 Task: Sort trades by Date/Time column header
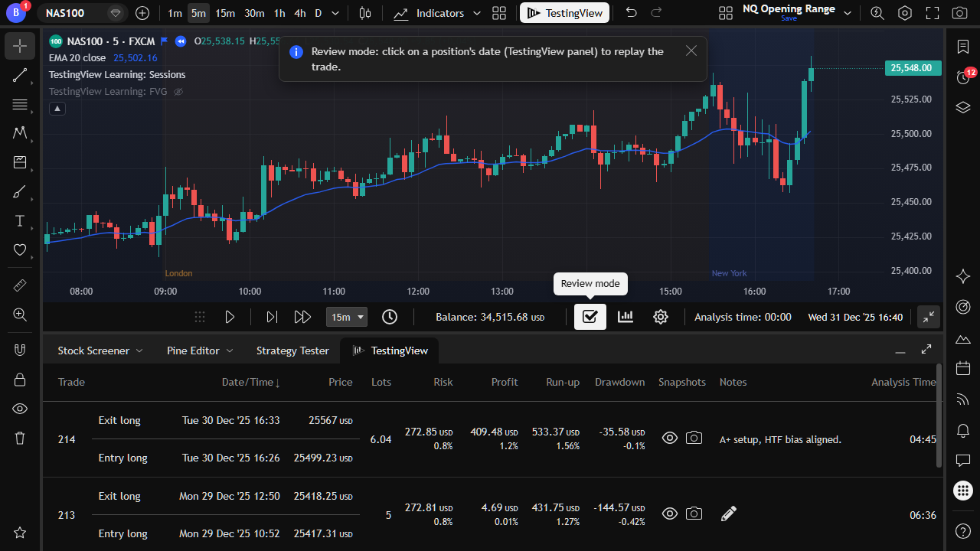[251, 382]
